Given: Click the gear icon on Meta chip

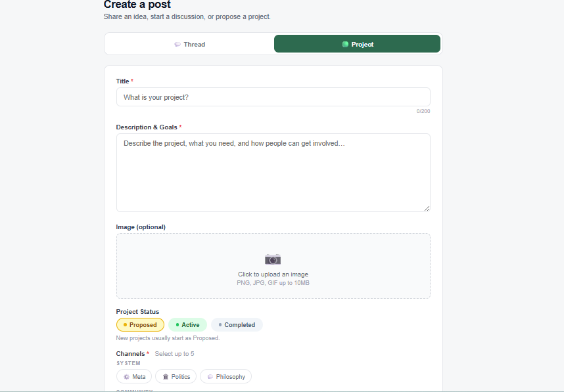Looking at the screenshot, I should coord(126,377).
